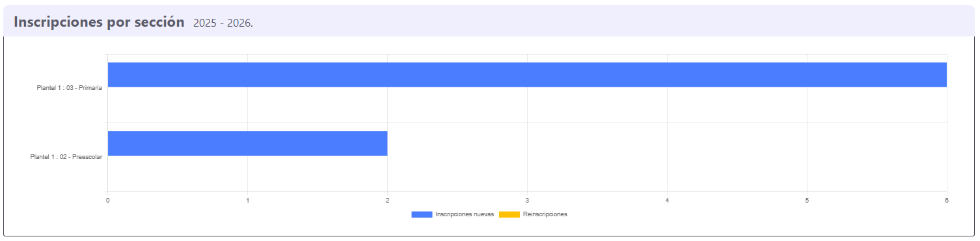
Task: Click the x-axis value 2
Action: pyautogui.click(x=387, y=200)
